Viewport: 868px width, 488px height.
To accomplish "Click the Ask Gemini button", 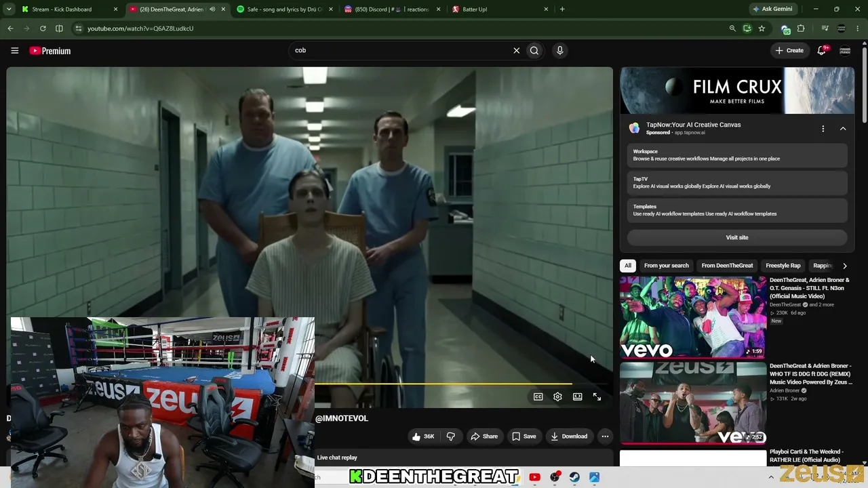I will [772, 9].
